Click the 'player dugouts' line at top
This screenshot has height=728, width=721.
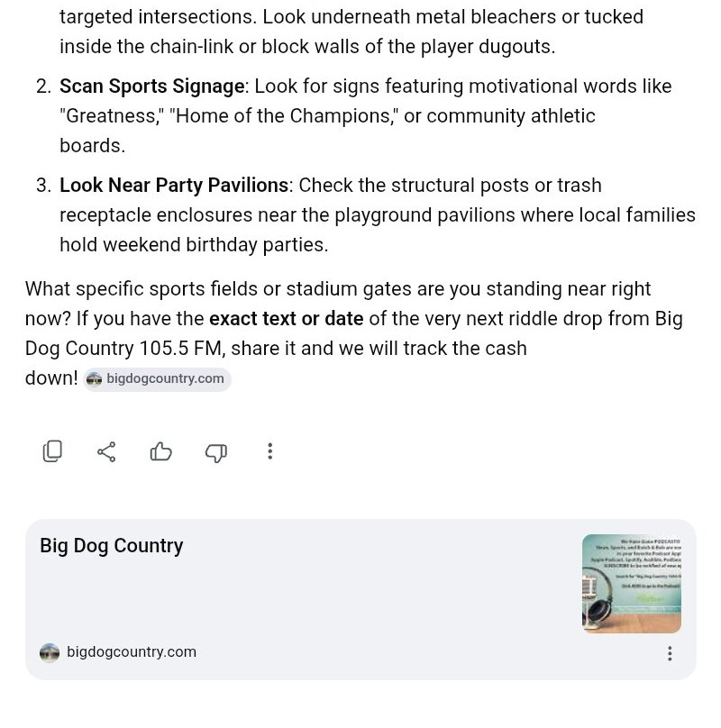pos(307,47)
